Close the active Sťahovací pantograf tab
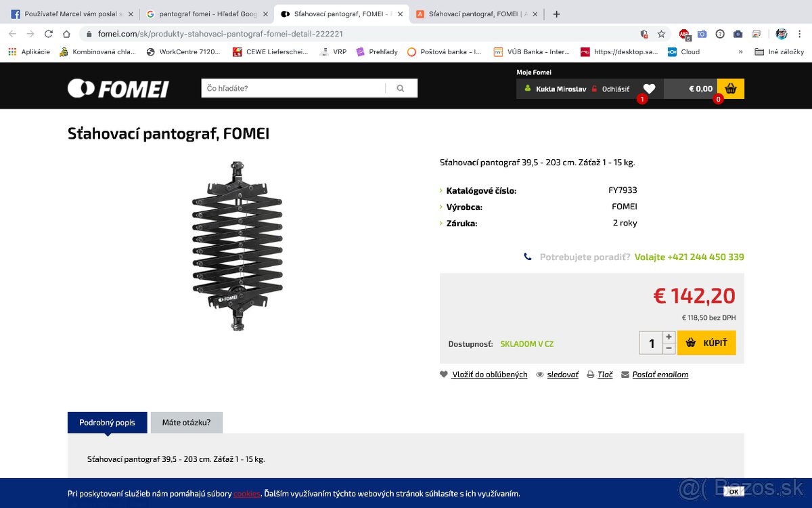 pyautogui.click(x=401, y=14)
